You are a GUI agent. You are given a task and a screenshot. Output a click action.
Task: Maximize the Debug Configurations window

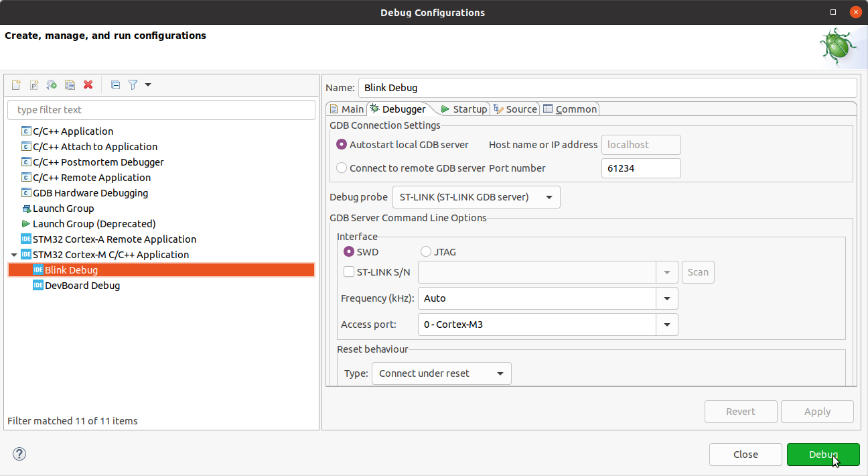pyautogui.click(x=833, y=12)
